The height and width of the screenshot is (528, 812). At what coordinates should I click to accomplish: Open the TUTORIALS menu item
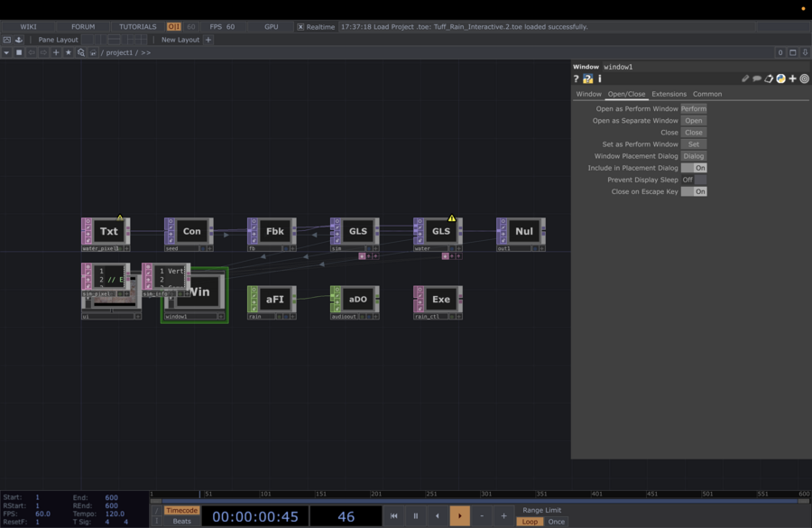pos(138,27)
